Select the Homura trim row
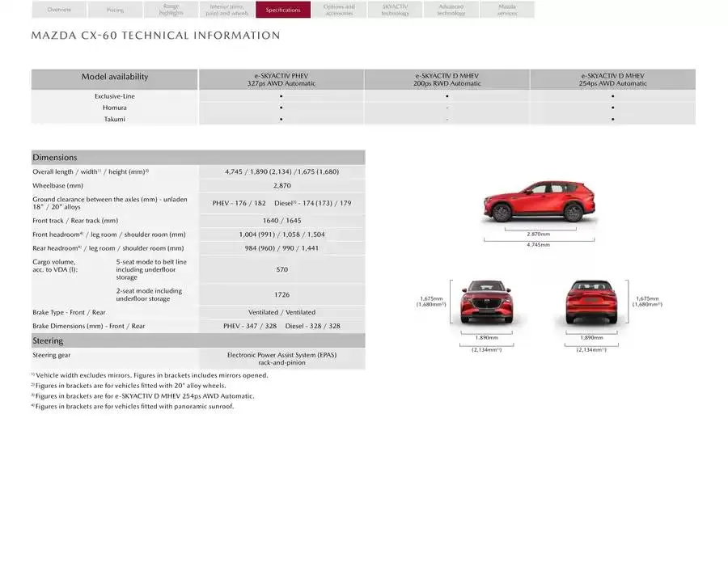 (113, 106)
